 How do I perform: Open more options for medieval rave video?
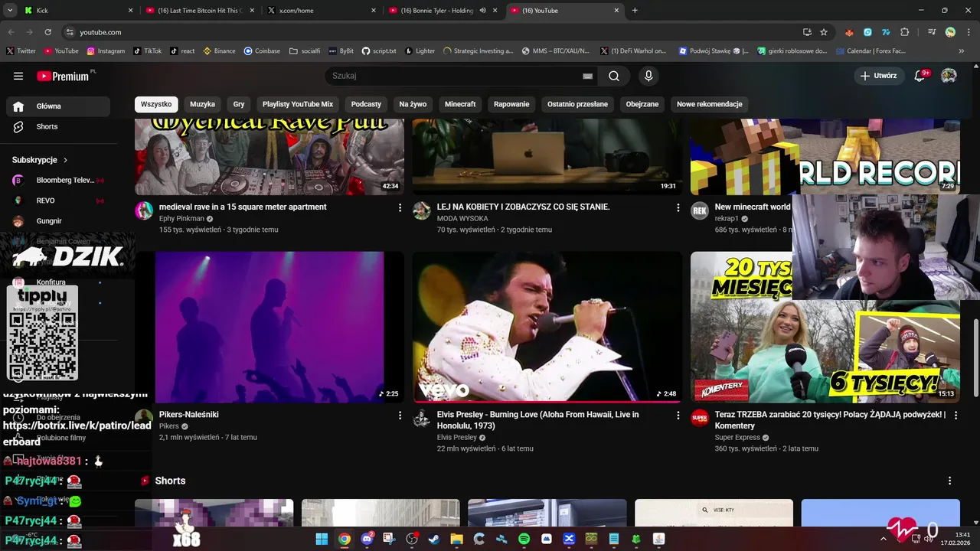[400, 207]
